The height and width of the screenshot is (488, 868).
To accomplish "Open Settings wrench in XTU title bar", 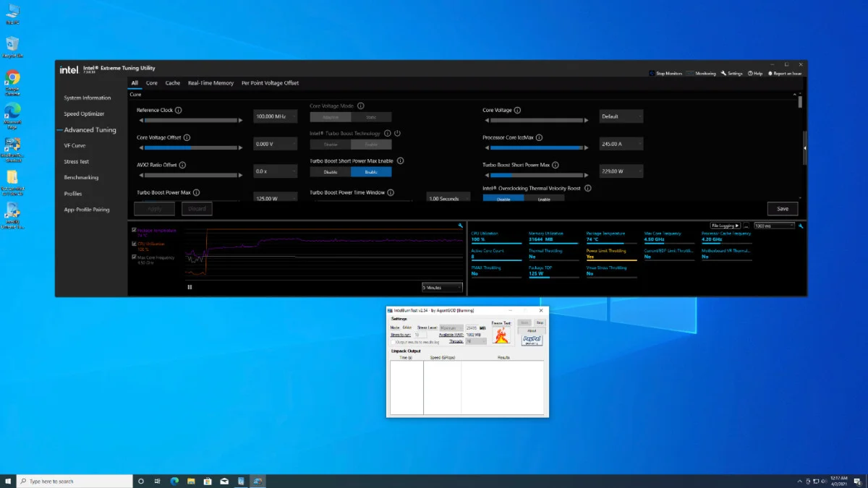I will point(731,73).
